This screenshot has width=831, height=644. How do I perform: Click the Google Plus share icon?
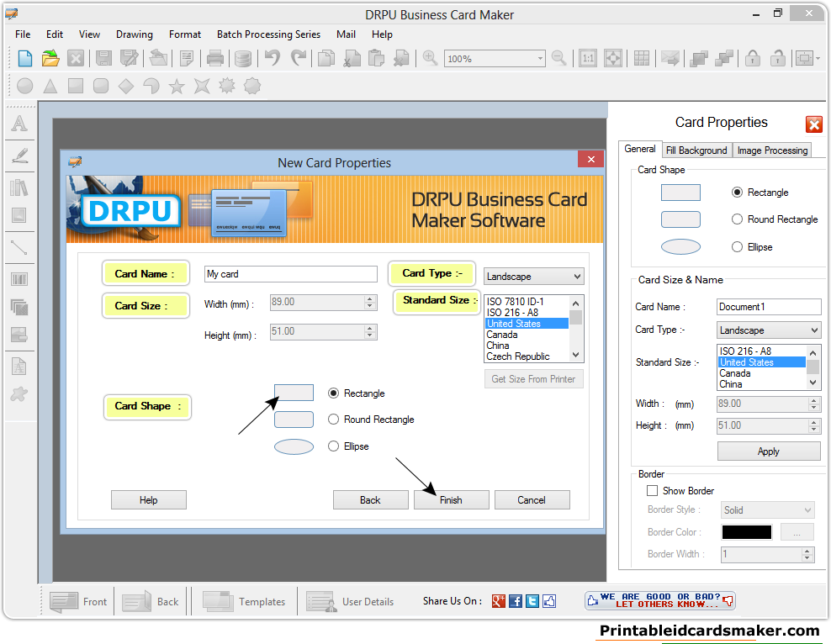pyautogui.click(x=498, y=601)
